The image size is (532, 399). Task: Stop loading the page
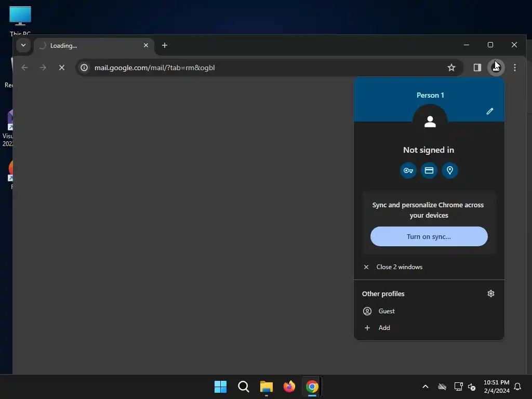(x=62, y=68)
